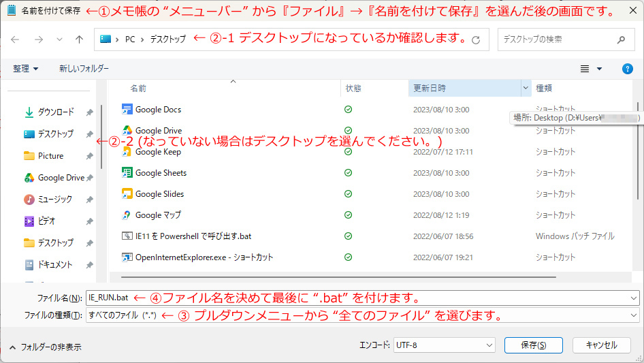Screen dimensions: 644x363
Task: Unpin ダウンロード with its pin icon
Action: pyautogui.click(x=89, y=112)
